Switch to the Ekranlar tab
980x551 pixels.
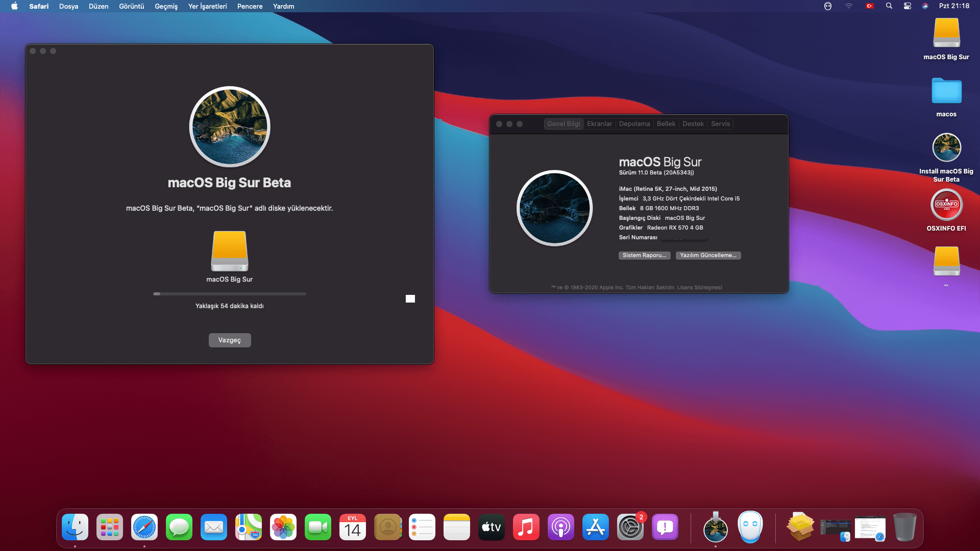click(599, 124)
